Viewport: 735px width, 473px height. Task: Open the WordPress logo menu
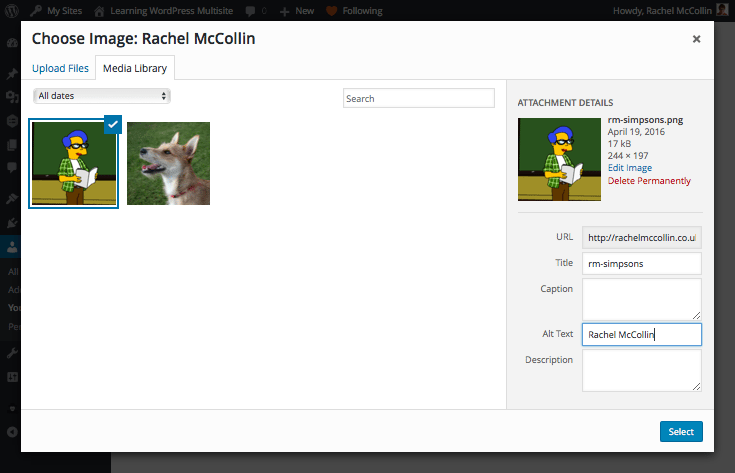pos(12,10)
